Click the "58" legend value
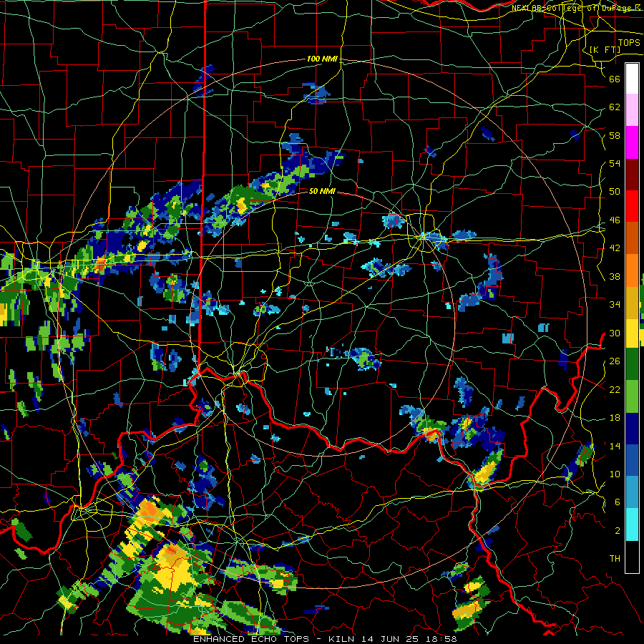 615,135
